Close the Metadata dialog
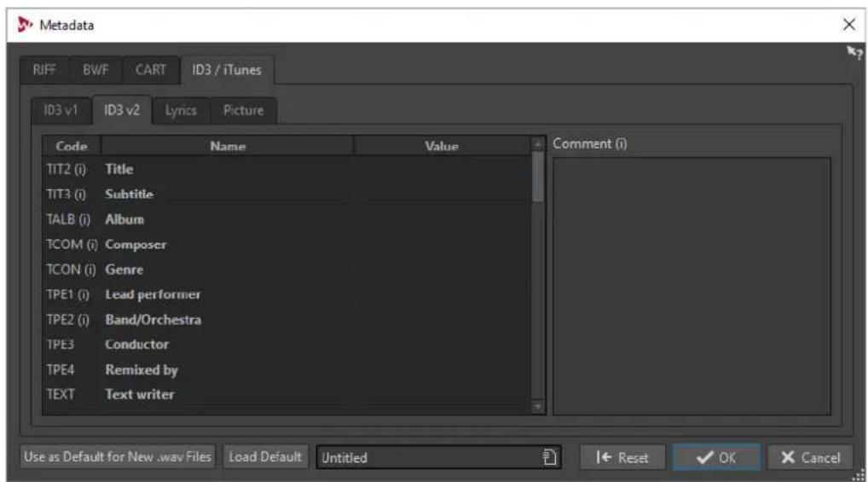 [848, 25]
